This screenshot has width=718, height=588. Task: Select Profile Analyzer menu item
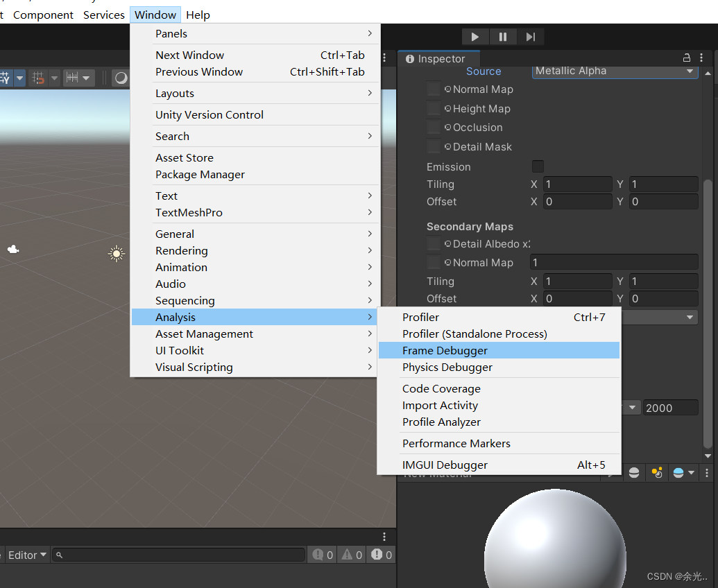(499, 422)
